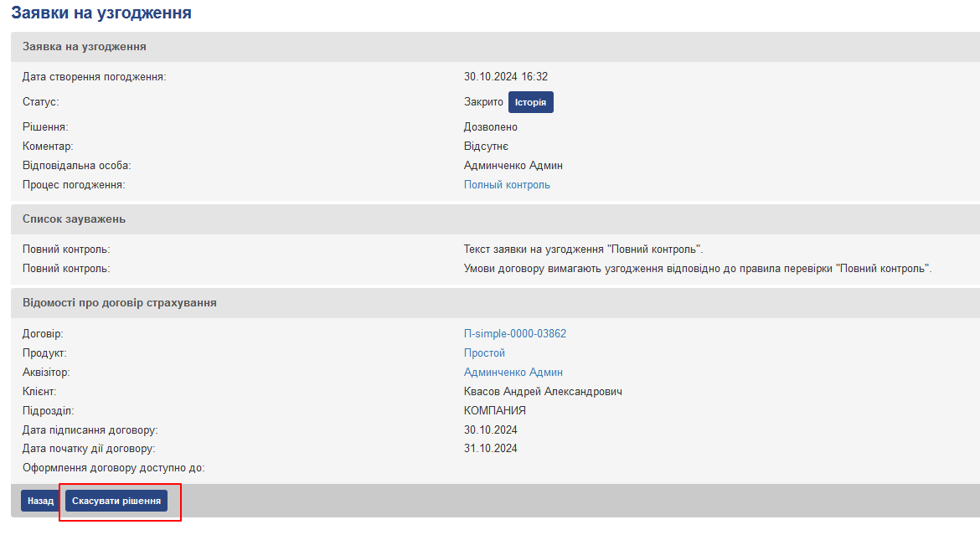Open the Історія status history

click(x=530, y=102)
